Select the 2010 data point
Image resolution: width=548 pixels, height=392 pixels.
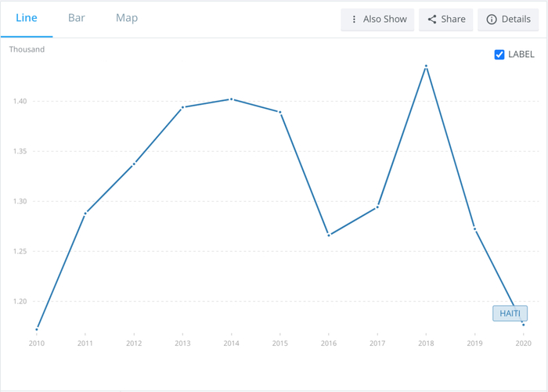[x=37, y=329]
